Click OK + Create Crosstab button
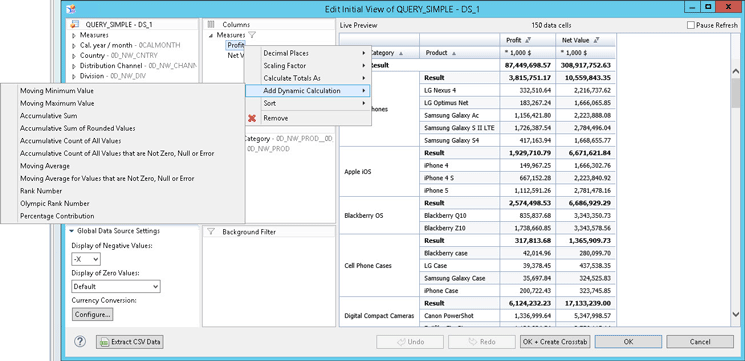Screen dimensions: 745x361 [555, 342]
